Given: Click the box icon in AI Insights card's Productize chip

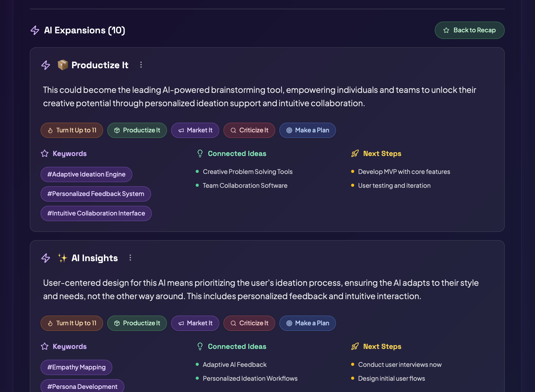Looking at the screenshot, I should (x=117, y=323).
